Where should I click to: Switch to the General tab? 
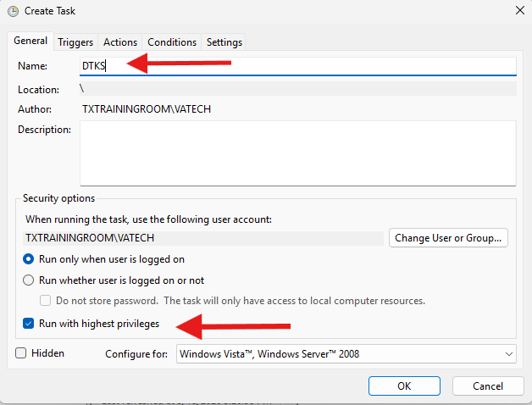30,42
